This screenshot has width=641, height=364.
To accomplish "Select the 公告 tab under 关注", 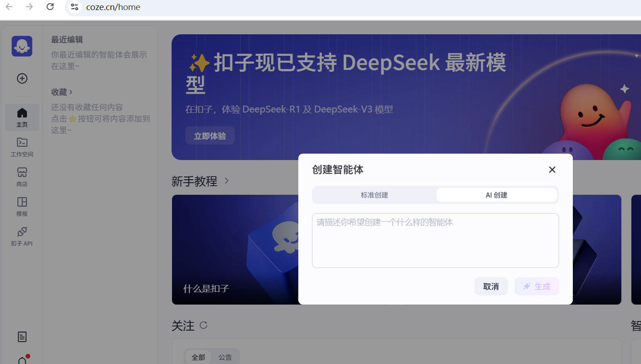I will 225,357.
